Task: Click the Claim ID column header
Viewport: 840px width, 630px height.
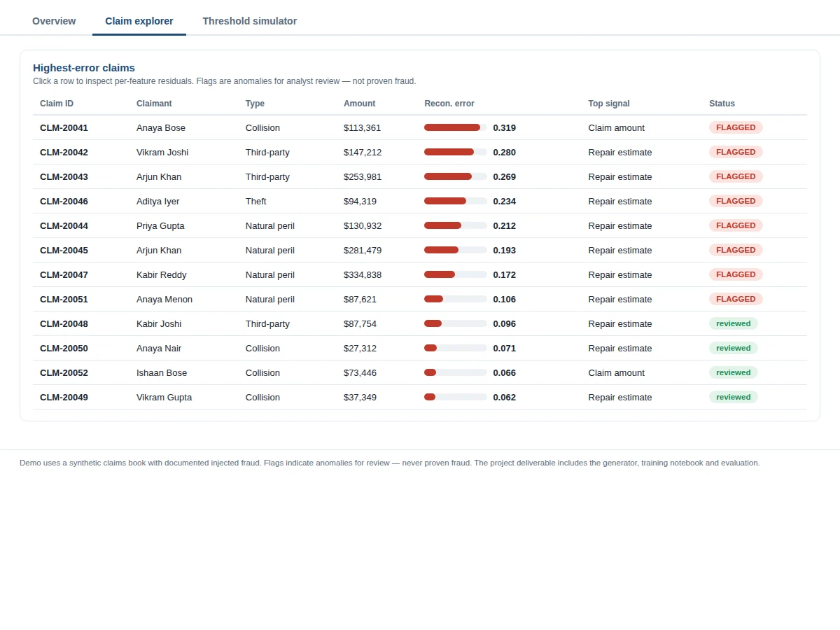Action: tap(57, 104)
